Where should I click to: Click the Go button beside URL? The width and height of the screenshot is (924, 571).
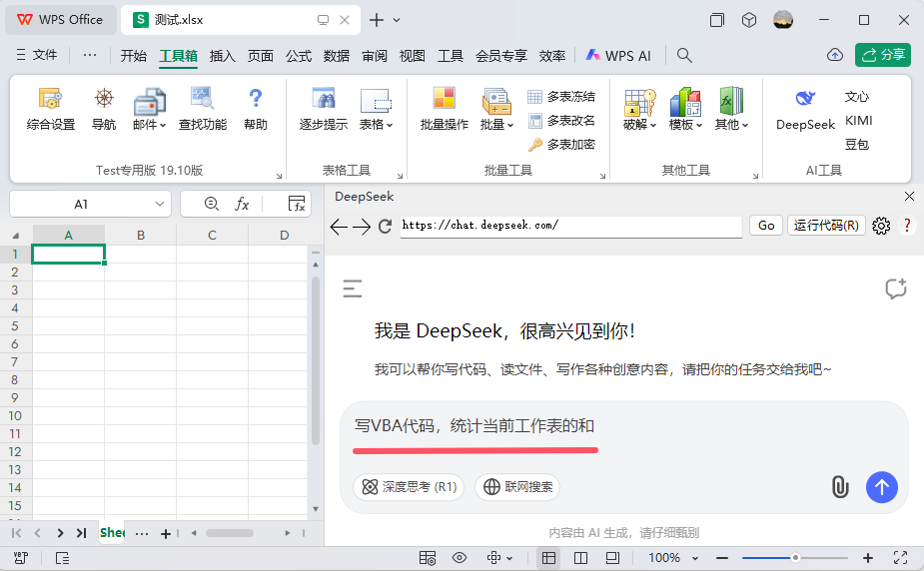pyautogui.click(x=766, y=226)
